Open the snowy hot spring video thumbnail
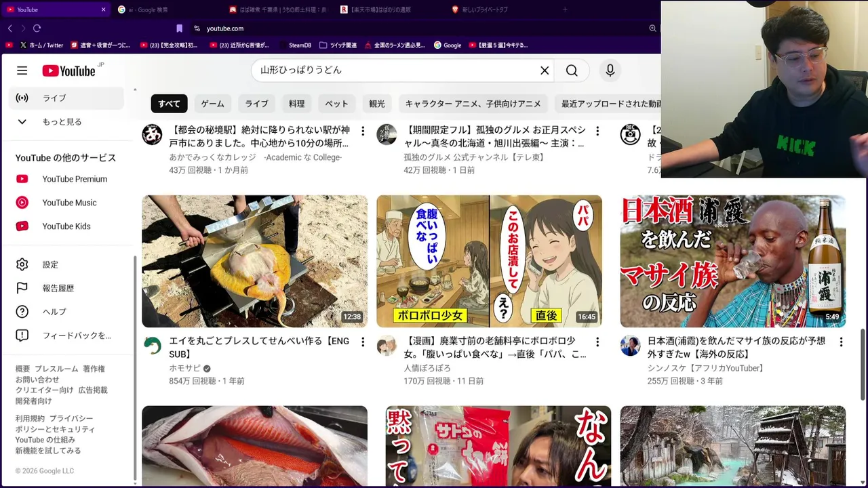The image size is (868, 488). 732,446
